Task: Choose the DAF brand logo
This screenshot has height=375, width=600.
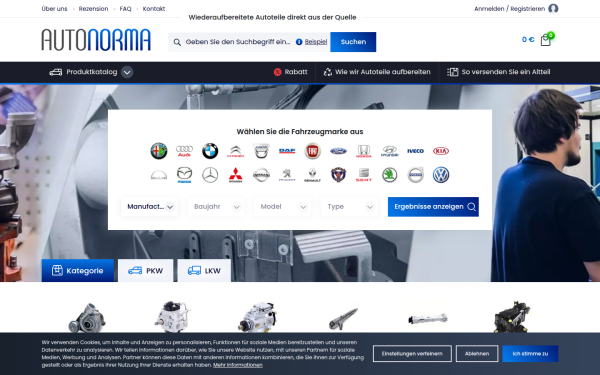Action: pyautogui.click(x=287, y=151)
